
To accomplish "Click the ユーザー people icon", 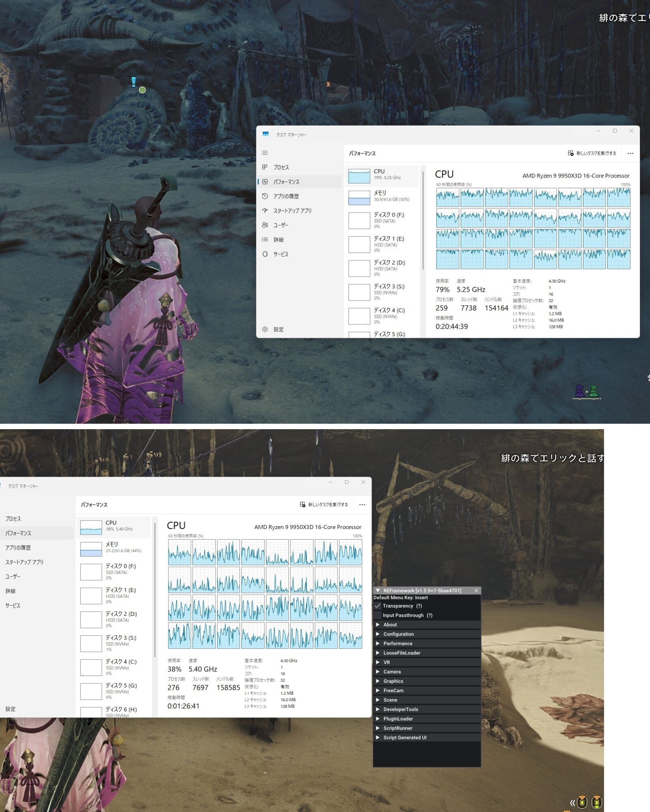I will click(265, 225).
